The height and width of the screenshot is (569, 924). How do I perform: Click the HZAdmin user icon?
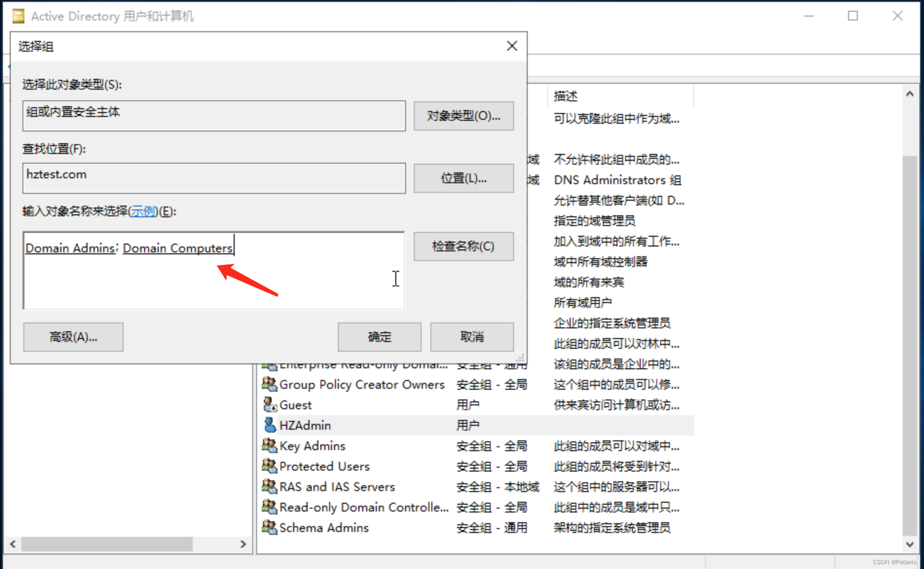269,425
